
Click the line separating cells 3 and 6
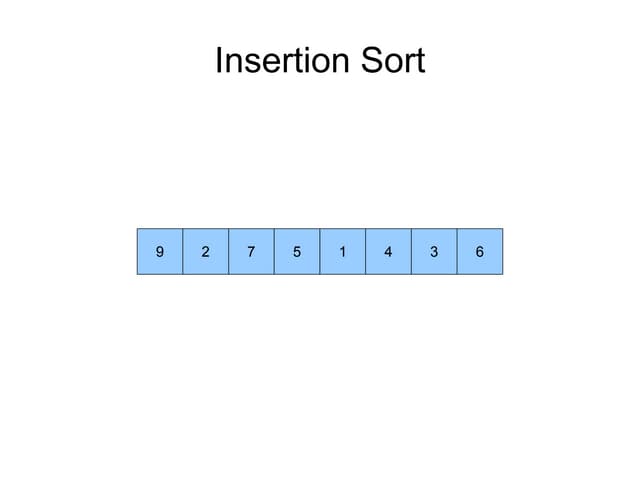[457, 251]
